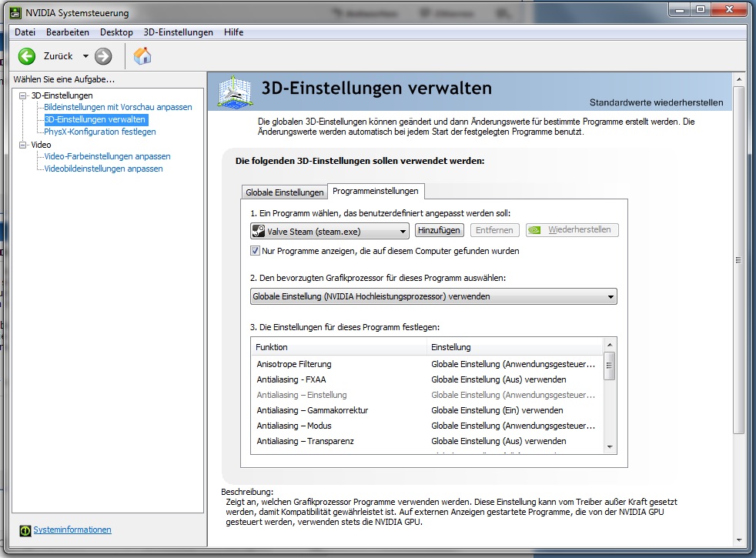Click the Steam icon in program dropdown

259,232
